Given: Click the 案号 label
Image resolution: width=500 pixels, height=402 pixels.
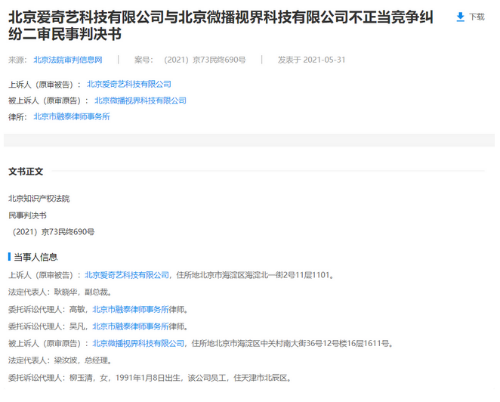Looking at the screenshot, I should pos(144,60).
